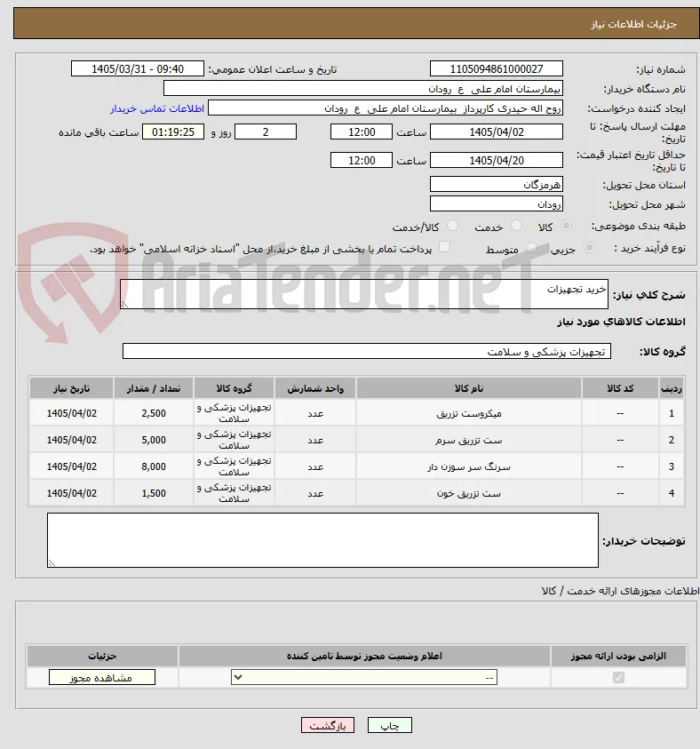The height and width of the screenshot is (749, 700).
Task: Click the quantity cell 1,500
Action: (x=154, y=494)
